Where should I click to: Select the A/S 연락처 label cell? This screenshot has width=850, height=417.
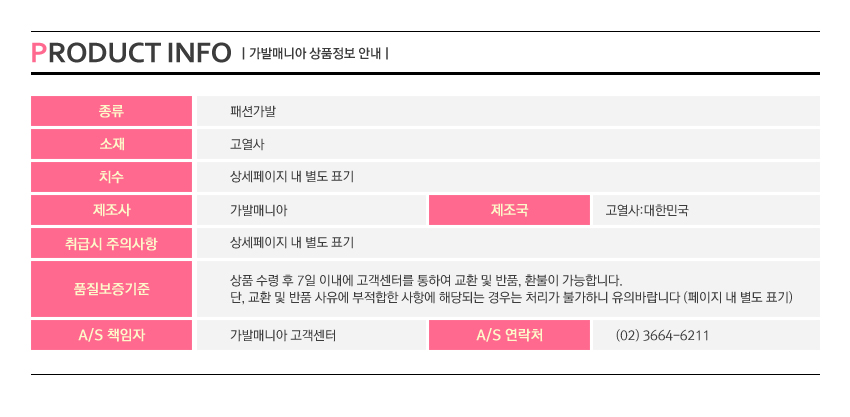tap(509, 335)
